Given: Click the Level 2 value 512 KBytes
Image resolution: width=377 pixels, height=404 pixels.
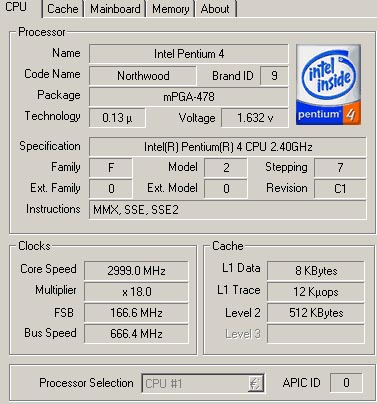Looking at the screenshot, I should coord(316,313).
